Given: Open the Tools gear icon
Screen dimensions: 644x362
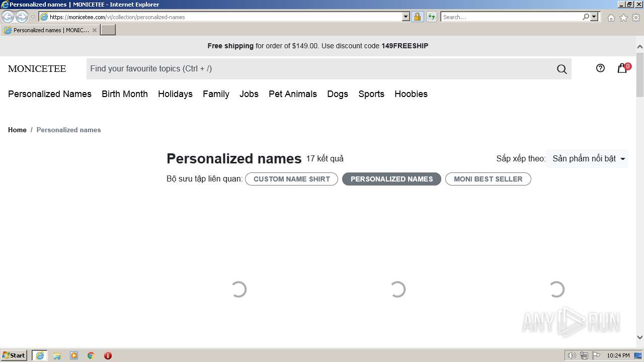Looking at the screenshot, I should click(636, 18).
